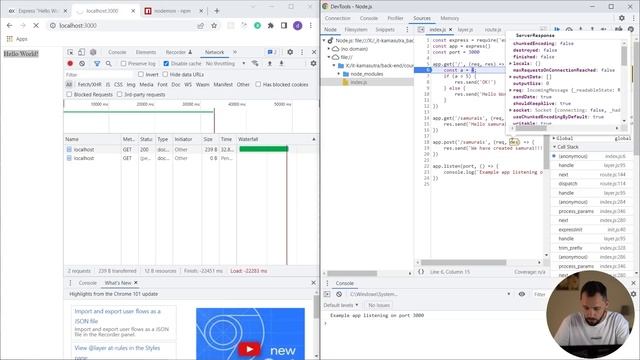Uncheck Disable cache
This screenshot has width=640, height=360.
pos(166,64)
